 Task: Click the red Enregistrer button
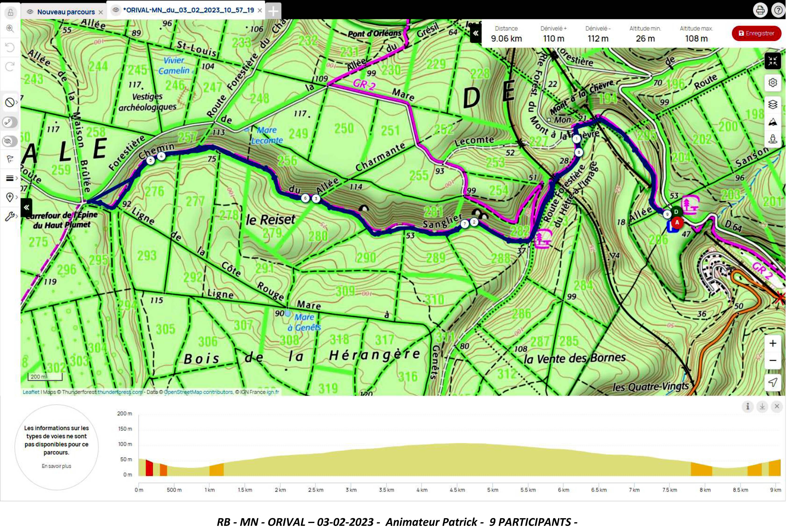[757, 33]
